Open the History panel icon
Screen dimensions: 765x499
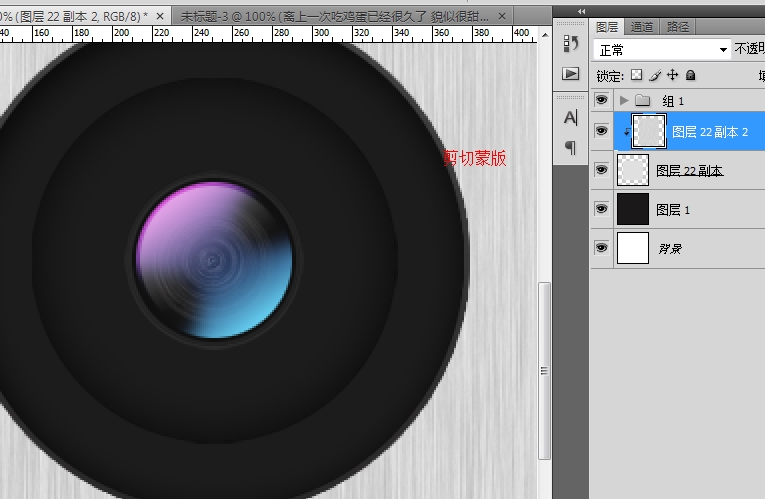tap(571, 43)
